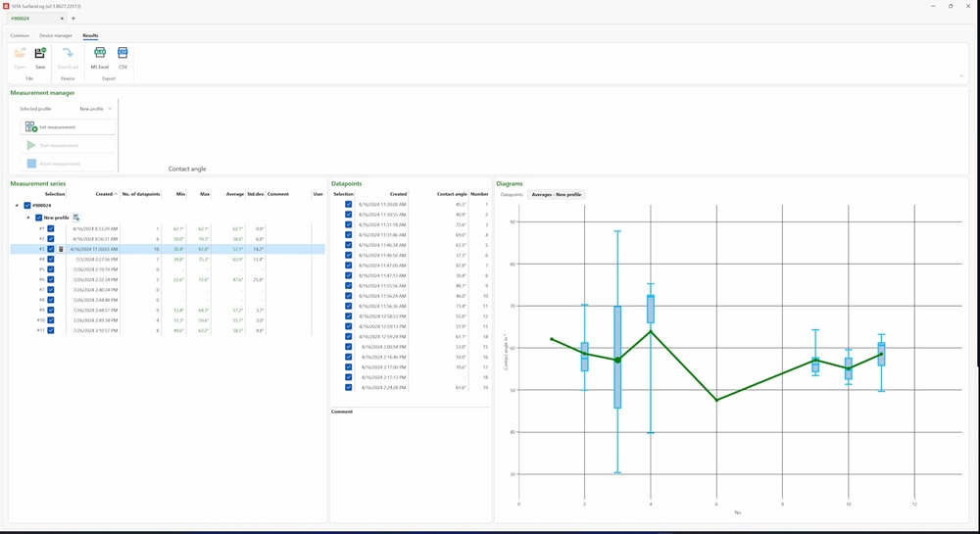This screenshot has width=980, height=534.
Task: Open the Datapoints diagram tab
Action: (512, 195)
